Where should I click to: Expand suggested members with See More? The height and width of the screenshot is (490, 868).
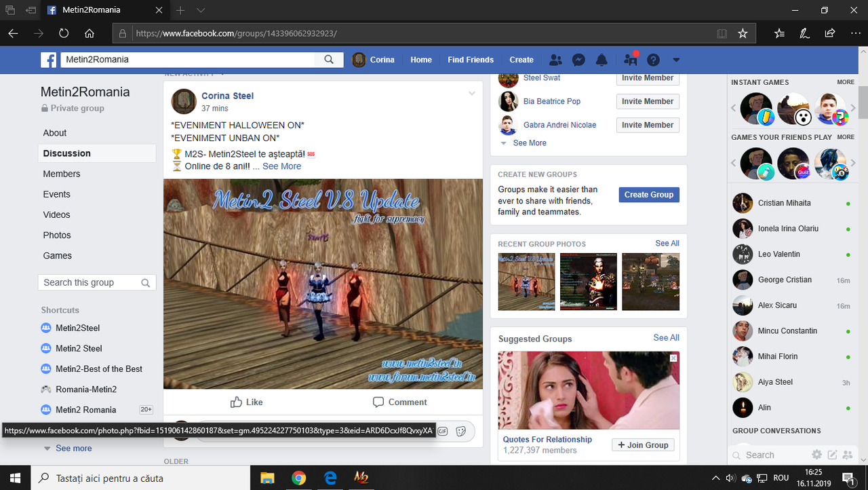point(530,143)
